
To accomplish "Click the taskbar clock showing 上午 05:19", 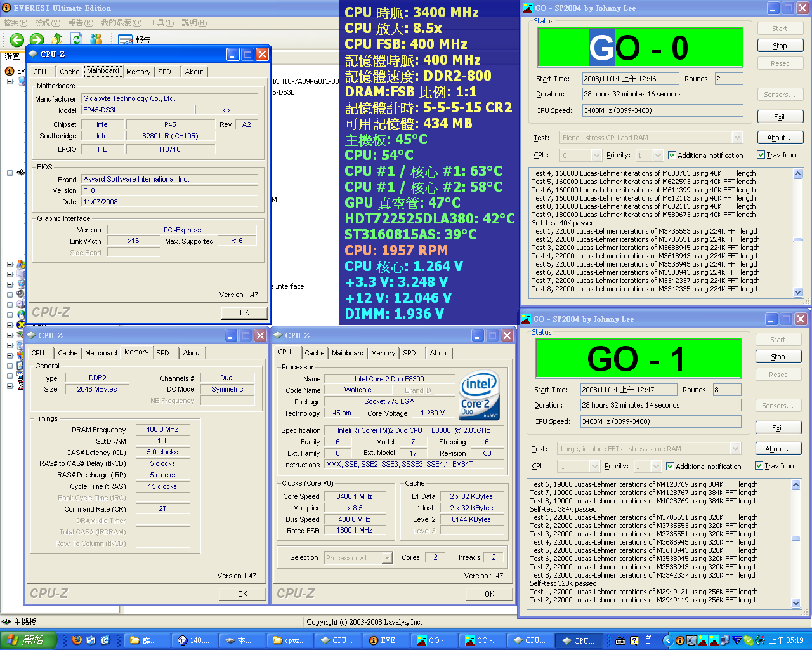I will coord(786,640).
